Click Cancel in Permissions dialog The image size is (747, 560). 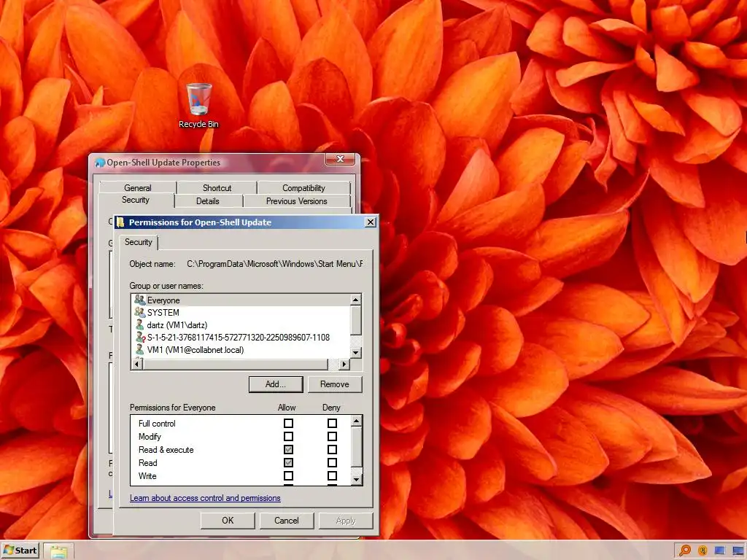pos(286,521)
